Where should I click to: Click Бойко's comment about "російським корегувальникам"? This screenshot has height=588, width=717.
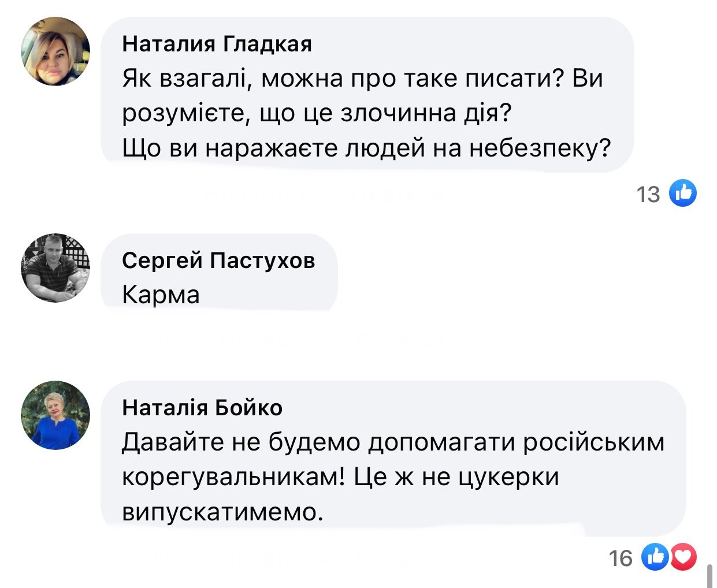click(x=393, y=477)
